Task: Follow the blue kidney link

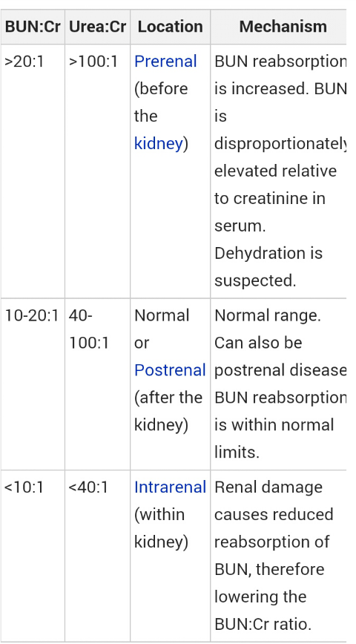Action: [158, 144]
